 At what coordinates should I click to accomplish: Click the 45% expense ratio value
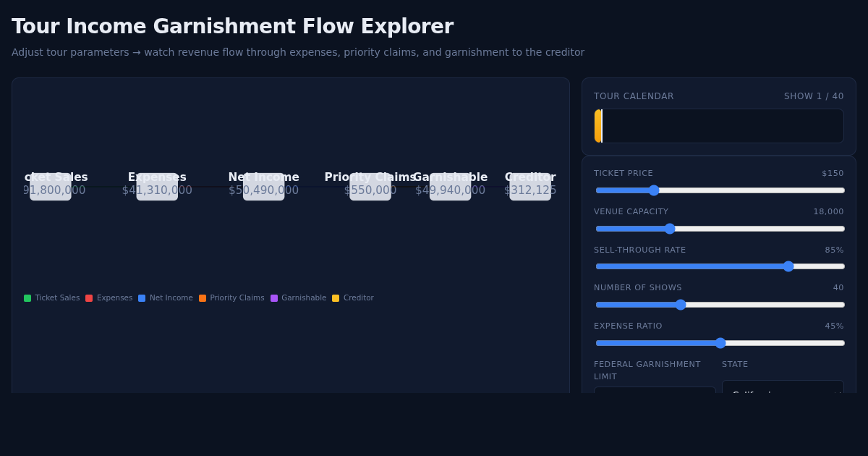(834, 326)
